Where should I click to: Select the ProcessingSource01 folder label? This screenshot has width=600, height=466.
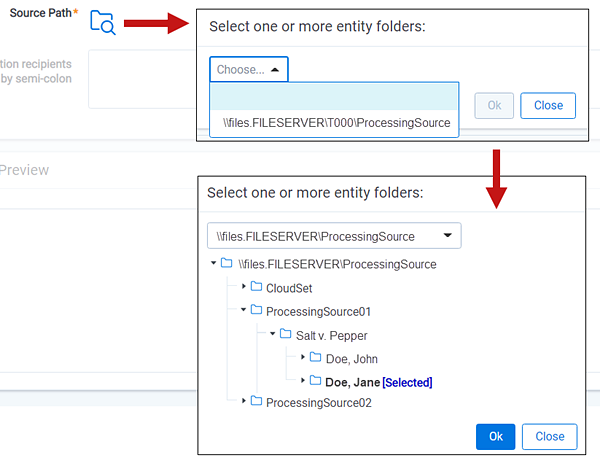(318, 311)
